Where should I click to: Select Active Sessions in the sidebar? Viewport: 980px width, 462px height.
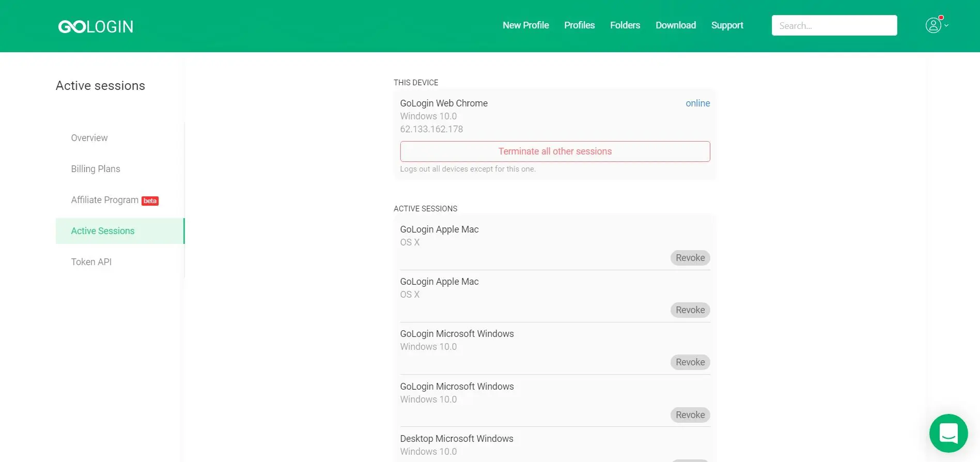pos(120,231)
